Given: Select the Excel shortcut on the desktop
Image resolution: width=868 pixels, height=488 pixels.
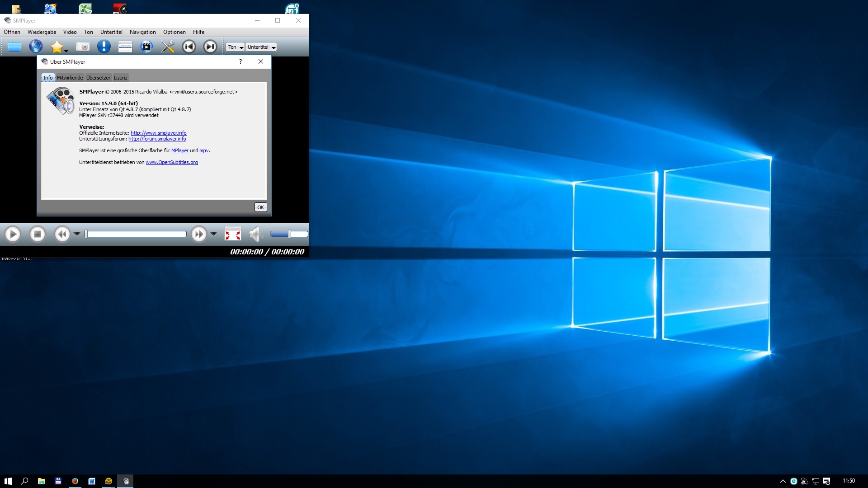Looking at the screenshot, I should [x=85, y=8].
